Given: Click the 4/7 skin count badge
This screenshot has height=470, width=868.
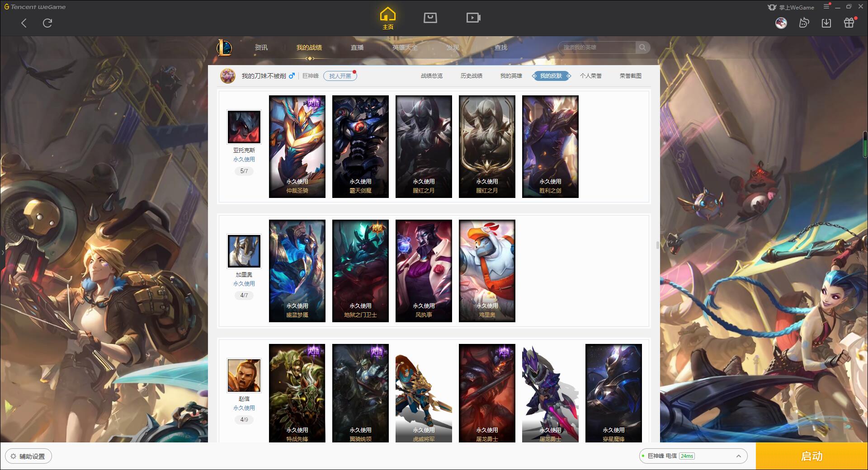Looking at the screenshot, I should coord(244,295).
